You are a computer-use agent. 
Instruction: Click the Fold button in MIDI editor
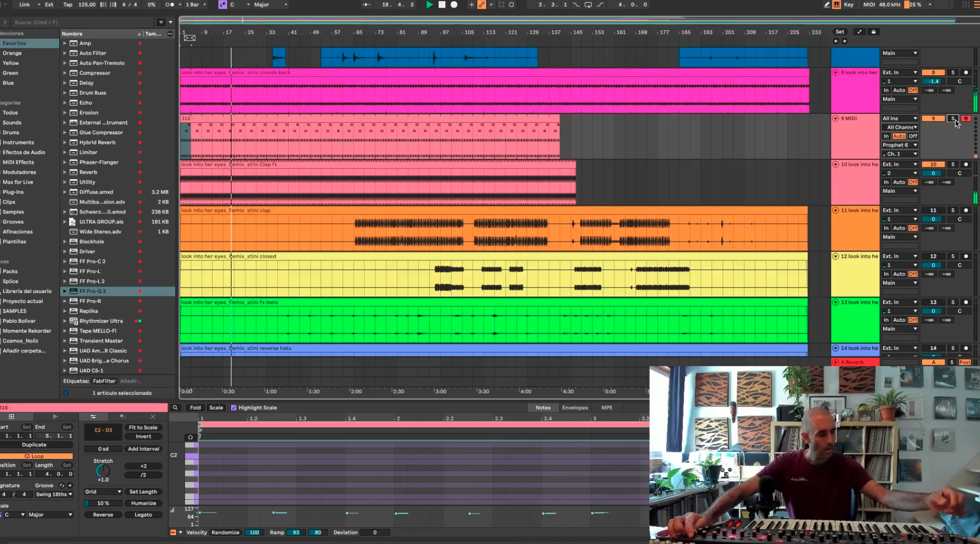[196, 407]
